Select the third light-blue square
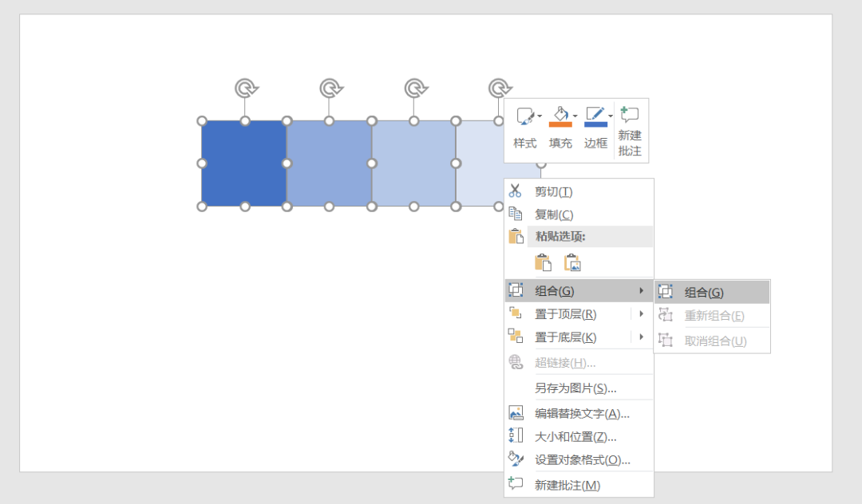Viewport: 862px width, 504px height. pyautogui.click(x=413, y=163)
